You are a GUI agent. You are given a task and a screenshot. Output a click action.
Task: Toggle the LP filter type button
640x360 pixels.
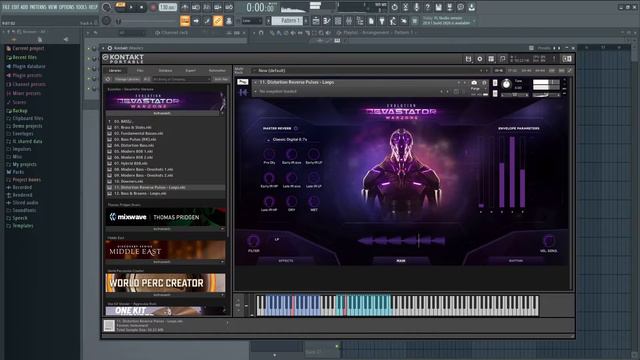pos(277,239)
